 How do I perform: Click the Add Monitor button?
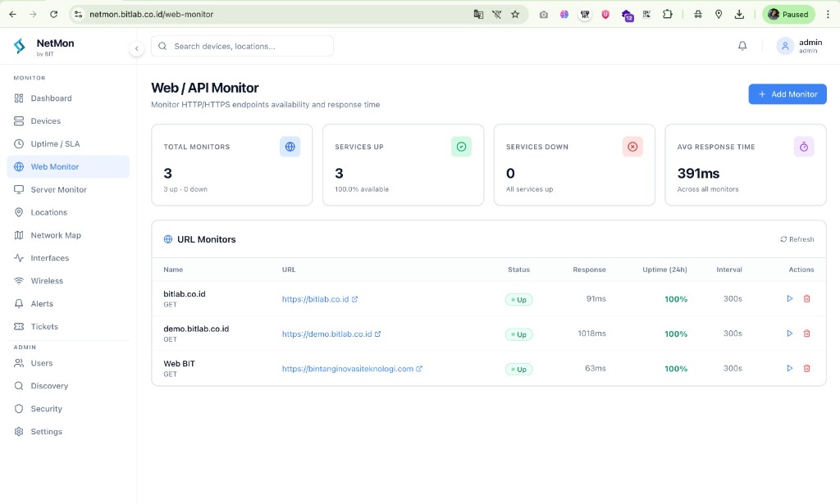click(787, 93)
